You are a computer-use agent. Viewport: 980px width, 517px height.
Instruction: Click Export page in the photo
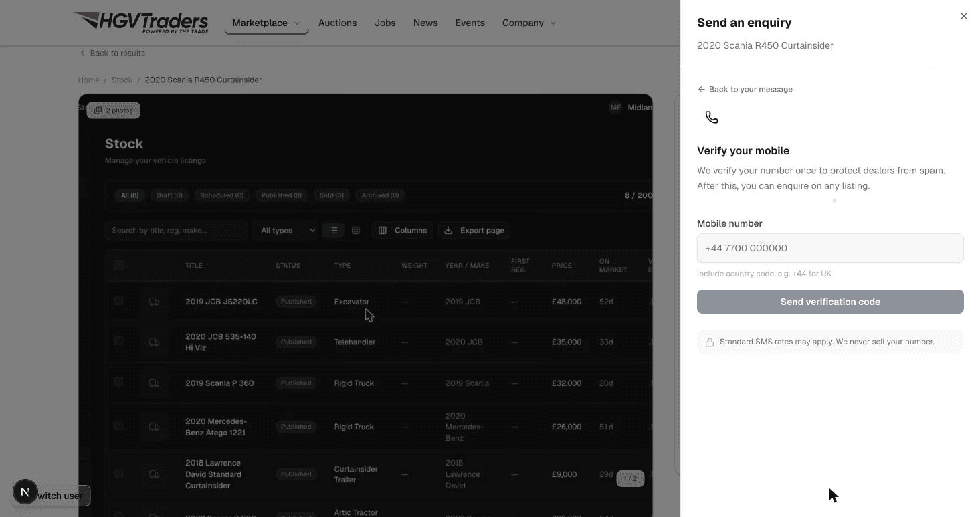click(474, 230)
